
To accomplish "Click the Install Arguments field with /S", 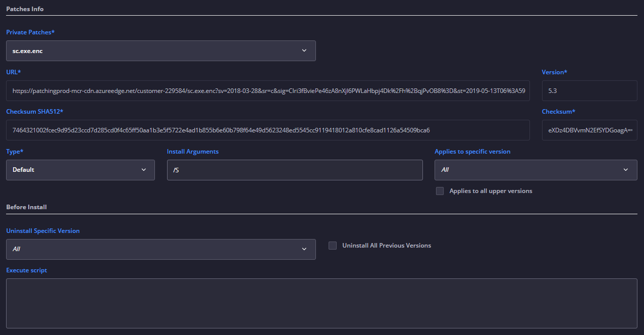I will 295,170.
